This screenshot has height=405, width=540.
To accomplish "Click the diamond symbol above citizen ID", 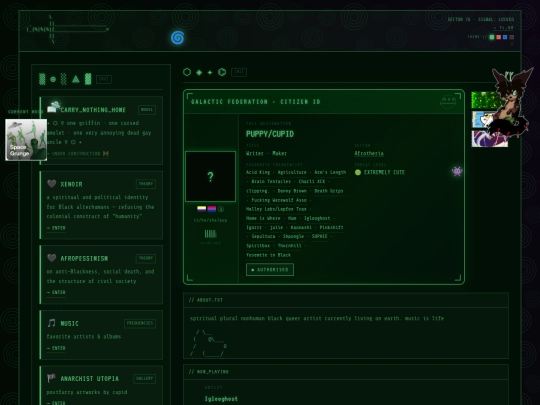I will (x=199, y=72).
